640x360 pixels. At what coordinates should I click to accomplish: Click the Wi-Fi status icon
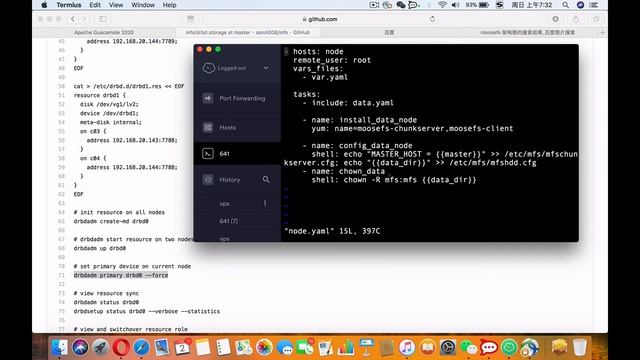pos(442,5)
